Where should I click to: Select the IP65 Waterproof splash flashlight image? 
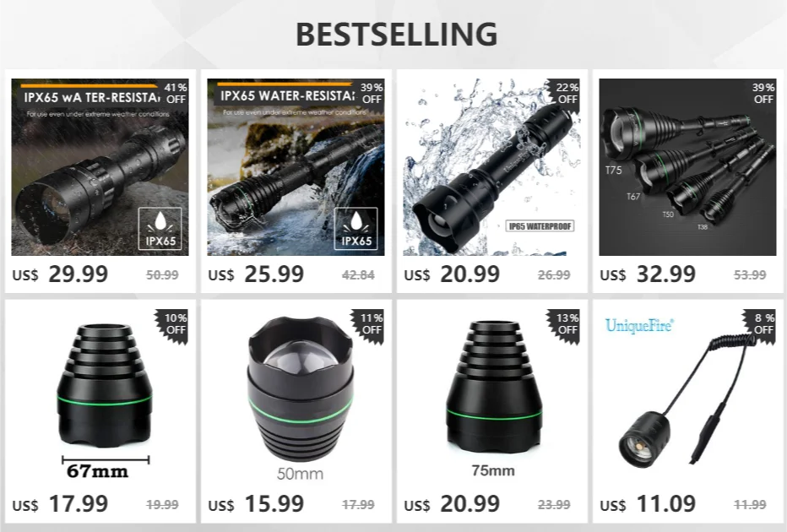pyautogui.click(x=491, y=167)
